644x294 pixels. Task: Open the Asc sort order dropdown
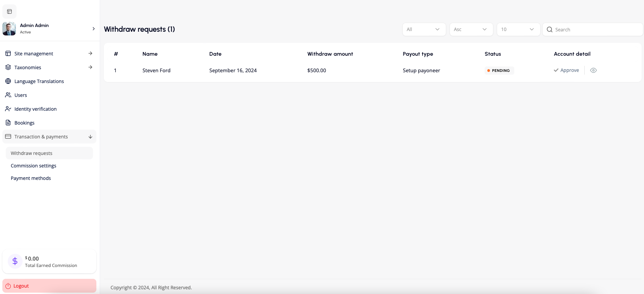[x=471, y=29]
